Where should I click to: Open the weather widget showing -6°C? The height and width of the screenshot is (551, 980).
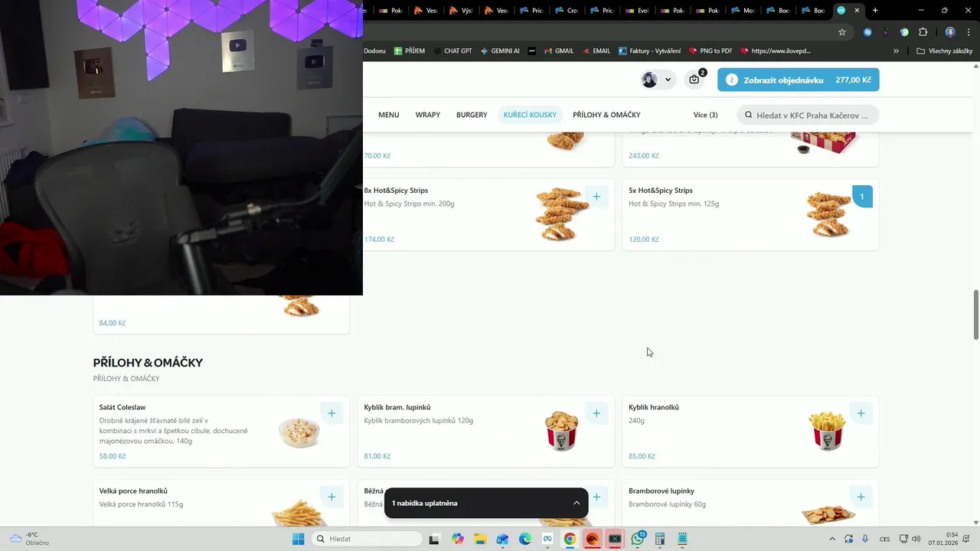point(29,539)
